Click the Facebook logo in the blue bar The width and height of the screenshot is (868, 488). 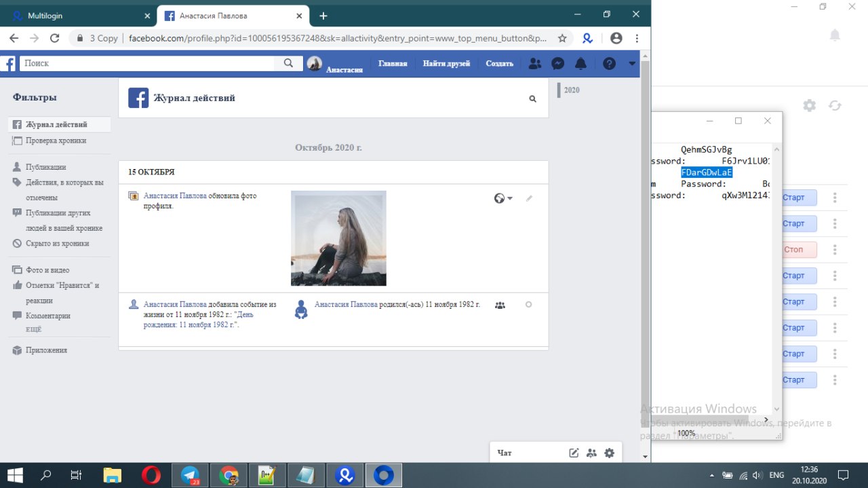[8, 64]
